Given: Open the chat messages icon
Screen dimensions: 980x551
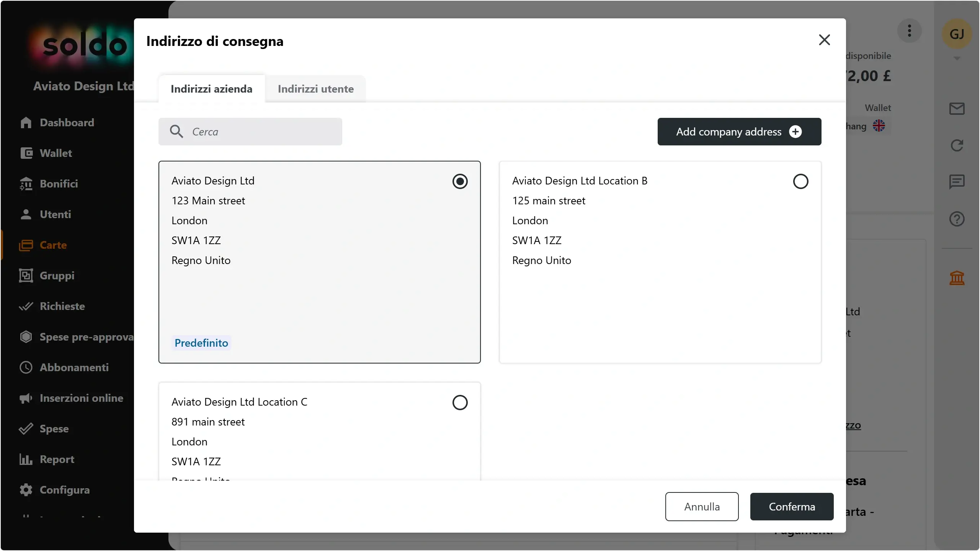Looking at the screenshot, I should 957,182.
